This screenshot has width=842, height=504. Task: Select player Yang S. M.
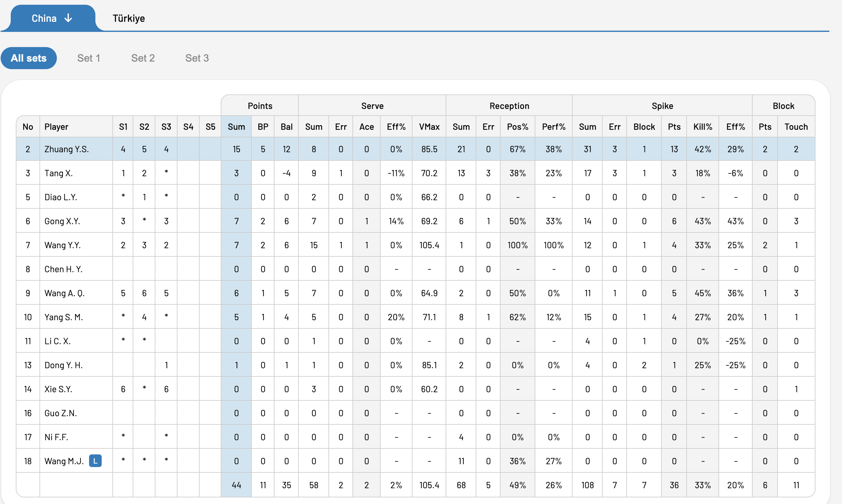(63, 317)
